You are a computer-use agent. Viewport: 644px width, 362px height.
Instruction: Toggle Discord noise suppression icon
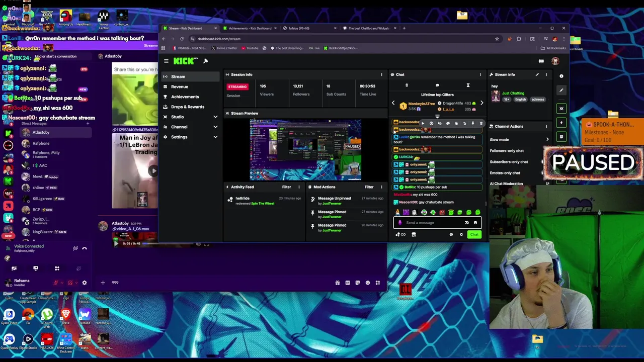pos(75,248)
